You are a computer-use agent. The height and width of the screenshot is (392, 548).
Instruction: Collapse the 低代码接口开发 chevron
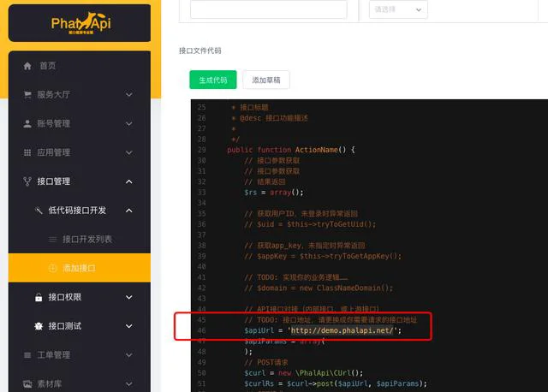point(129,211)
